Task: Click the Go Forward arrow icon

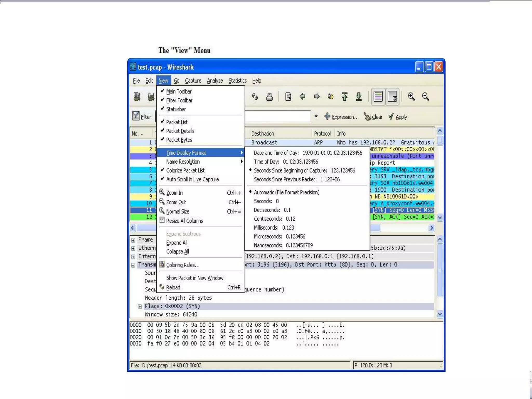Action: 316,97
